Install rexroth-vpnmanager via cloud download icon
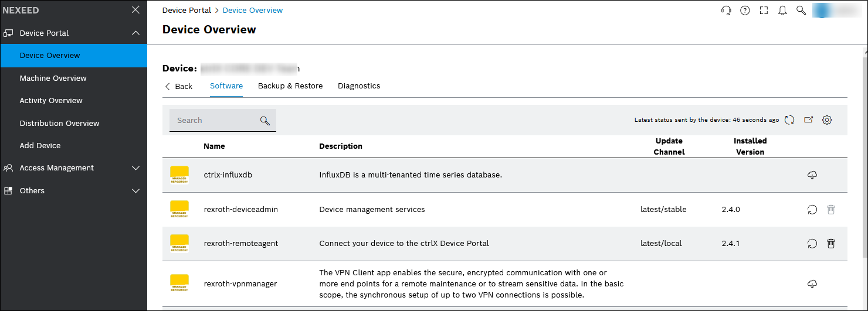This screenshot has width=868, height=311. (812, 284)
